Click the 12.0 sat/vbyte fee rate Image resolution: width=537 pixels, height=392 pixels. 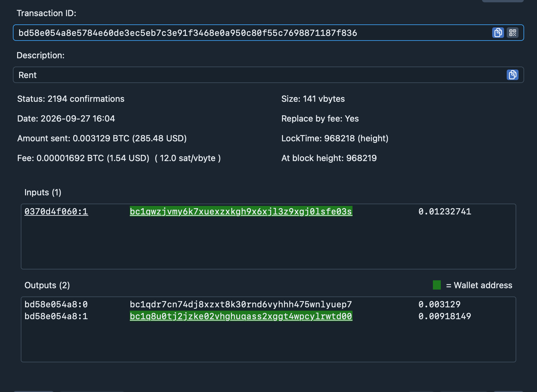pos(188,158)
